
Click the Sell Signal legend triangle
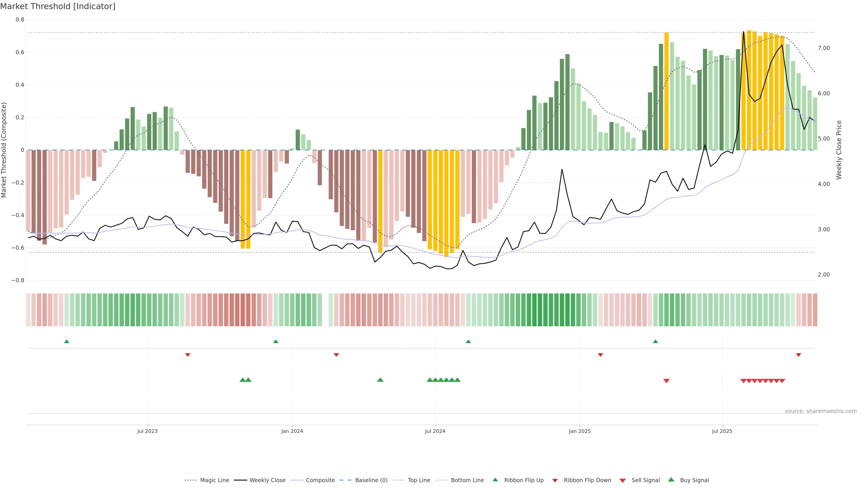pos(622,481)
